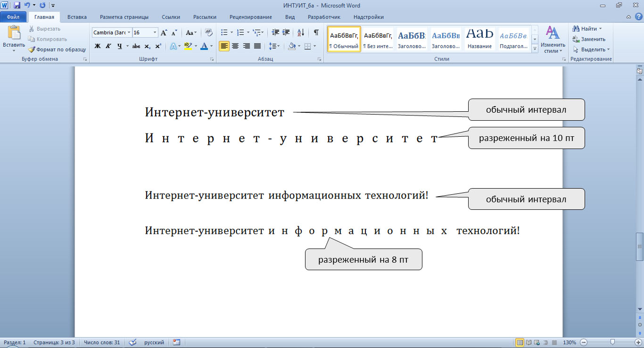Click shading paint bucket icon
The image size is (644, 348).
pos(291,46)
